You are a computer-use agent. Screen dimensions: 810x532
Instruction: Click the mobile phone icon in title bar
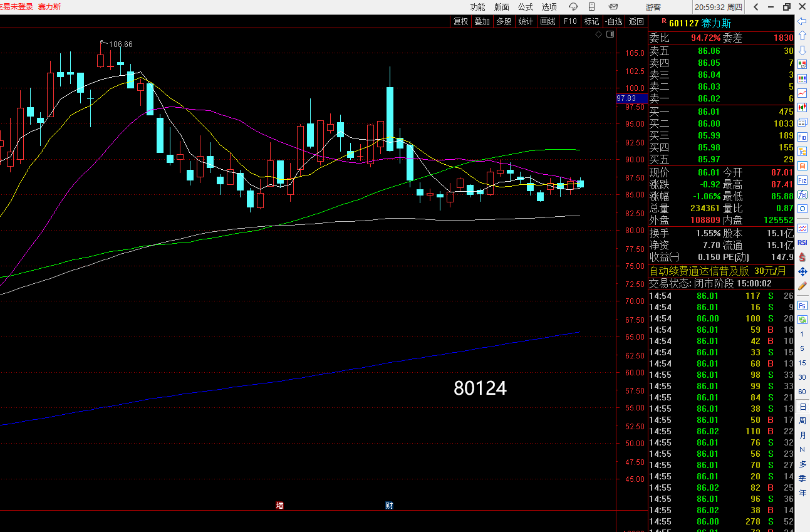(x=592, y=7)
